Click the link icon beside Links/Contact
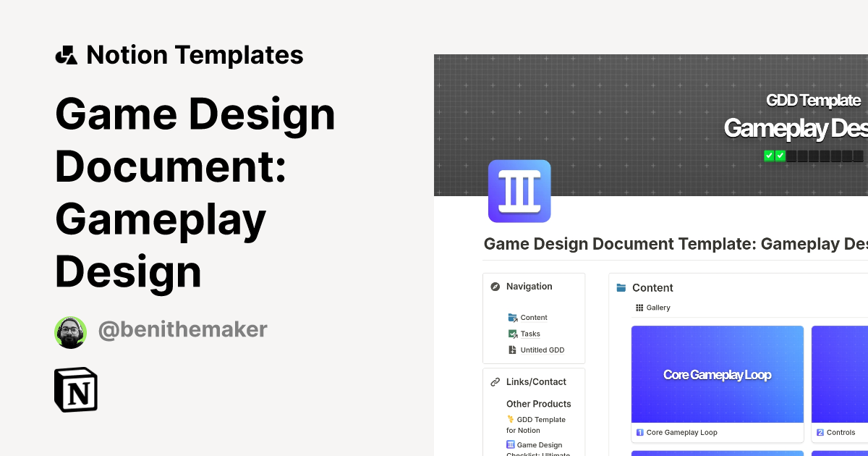Viewport: 868px width, 456px height. [495, 381]
